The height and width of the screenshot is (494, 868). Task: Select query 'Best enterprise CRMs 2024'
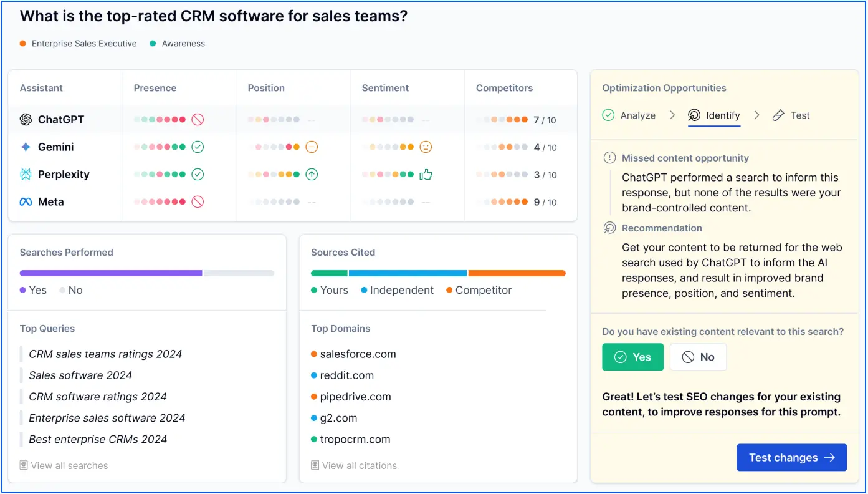(98, 439)
